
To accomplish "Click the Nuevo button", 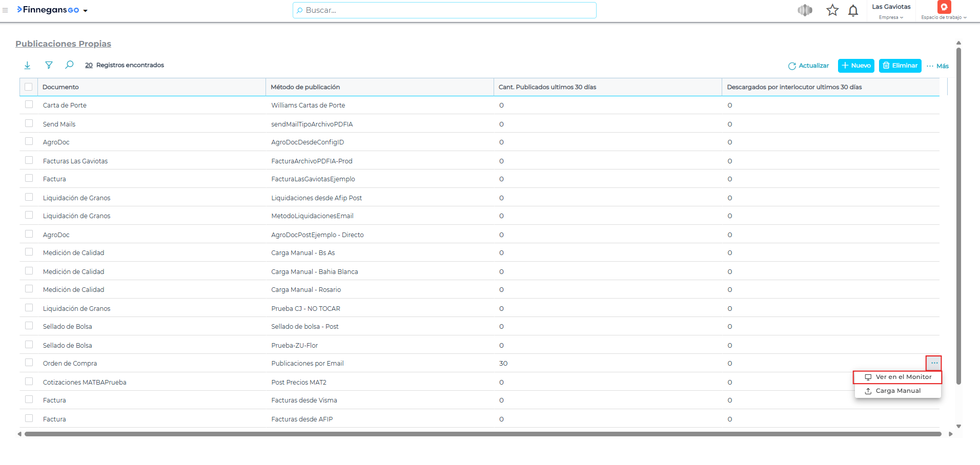I will [855, 66].
